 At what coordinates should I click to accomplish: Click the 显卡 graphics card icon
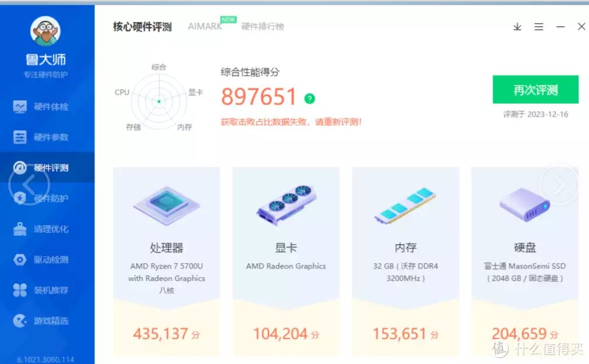[286, 205]
